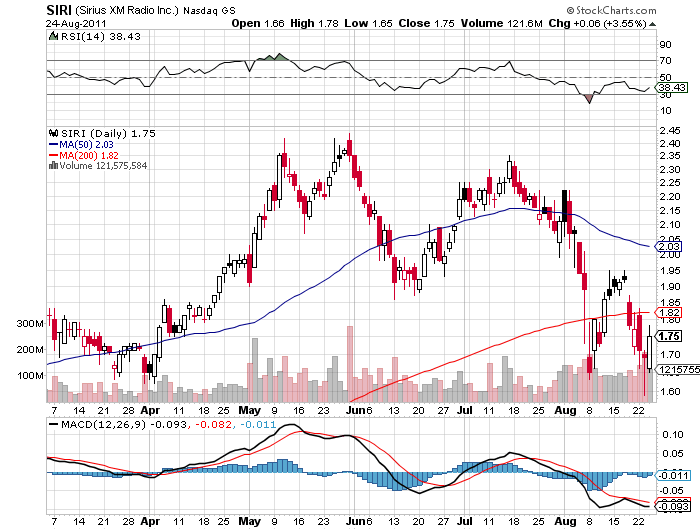Click the Close 1.75 value in the header

pos(426,23)
